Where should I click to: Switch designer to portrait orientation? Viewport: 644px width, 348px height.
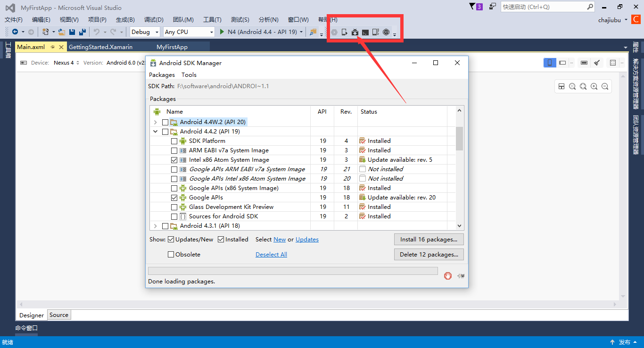pos(550,63)
